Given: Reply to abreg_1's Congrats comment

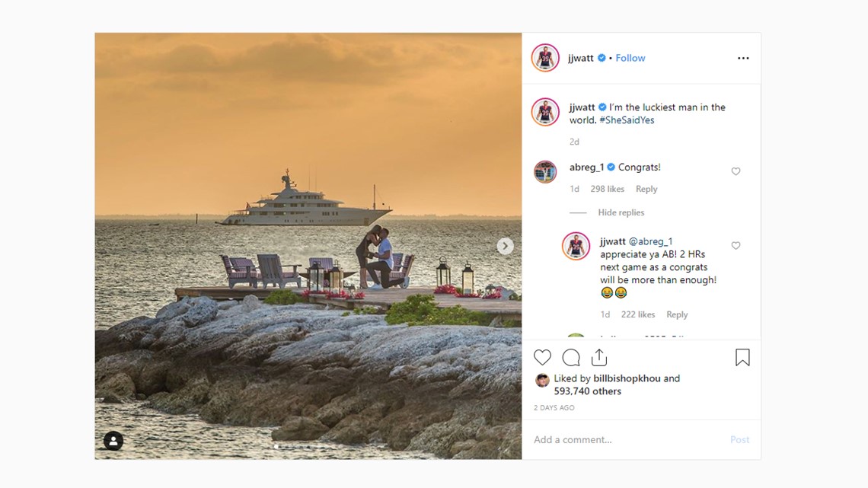Looking at the screenshot, I should tap(646, 190).
